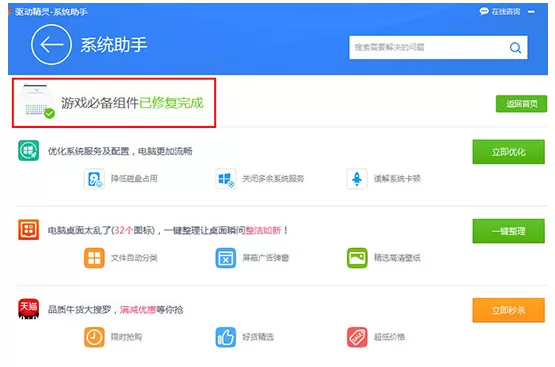555x367 pixels.
Task: Click the 好货精选 label
Action: pyautogui.click(x=258, y=337)
